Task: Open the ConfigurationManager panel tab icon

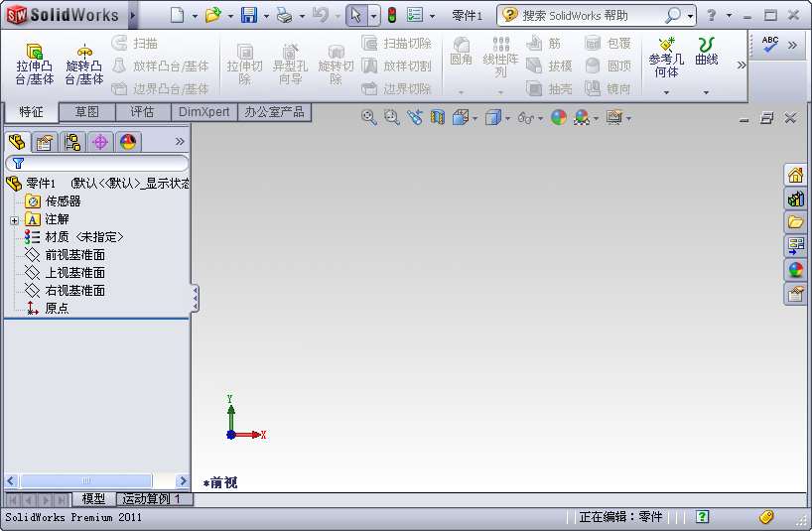Action: pyautogui.click(x=71, y=142)
